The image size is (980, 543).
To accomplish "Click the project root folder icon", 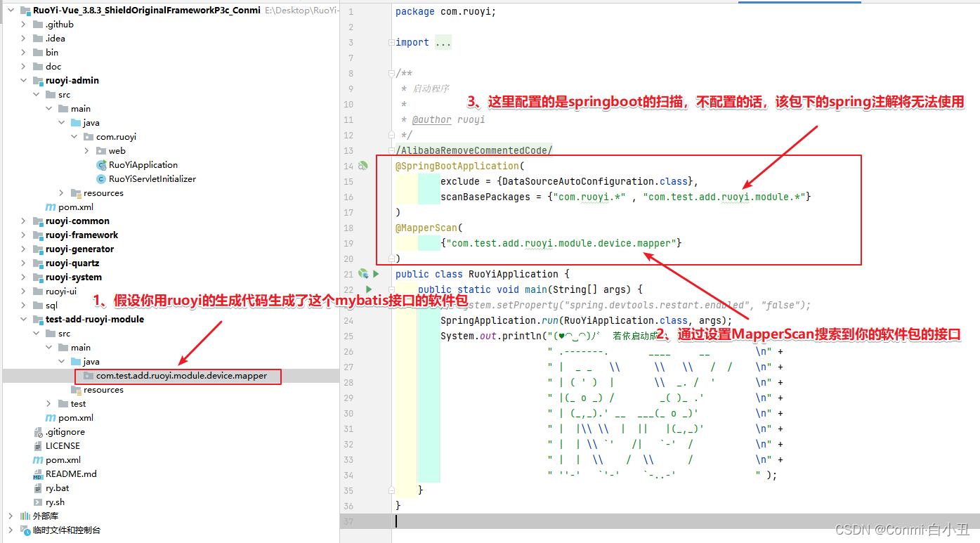I will 25,10.
